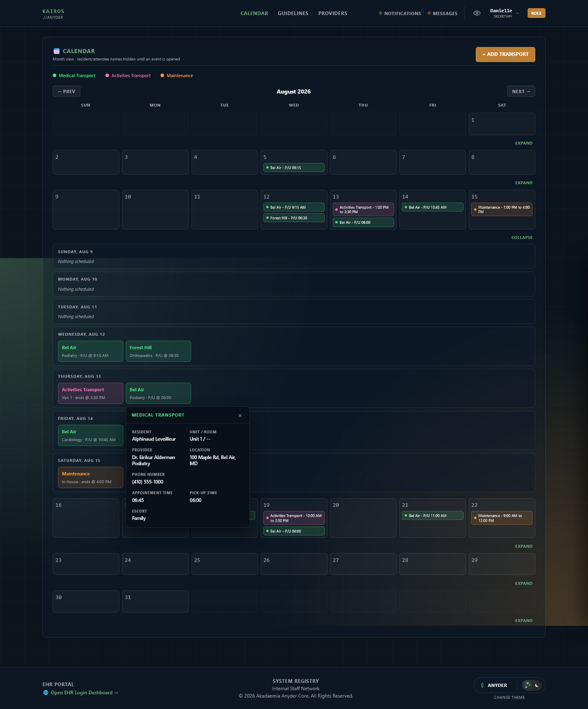The width and height of the screenshot is (588, 709).
Task: Expand the week of August 16–22
Action: [x=523, y=546]
